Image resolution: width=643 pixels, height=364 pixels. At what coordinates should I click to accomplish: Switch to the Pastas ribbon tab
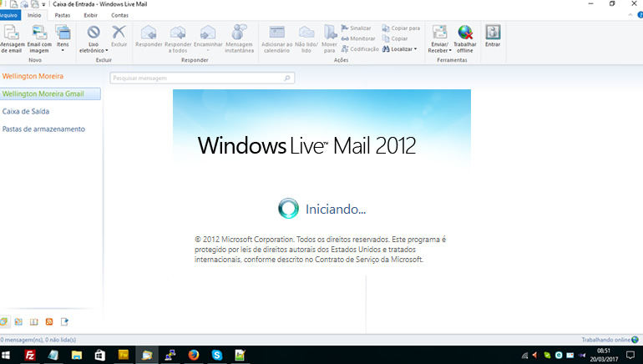tap(63, 15)
